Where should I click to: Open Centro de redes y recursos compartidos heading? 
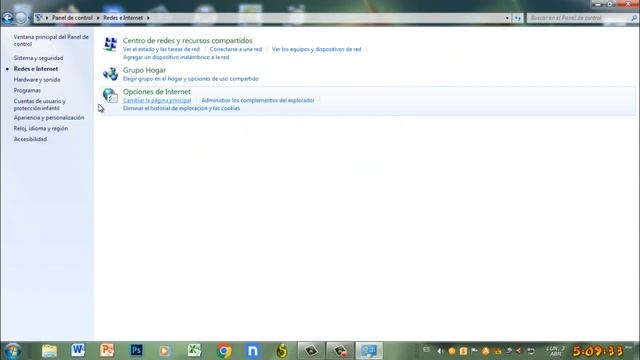coord(188,40)
